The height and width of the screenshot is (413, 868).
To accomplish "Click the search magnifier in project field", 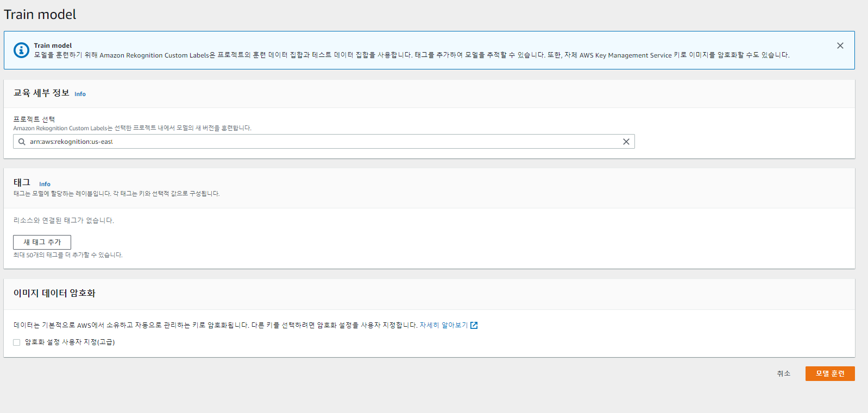I will coord(22,142).
